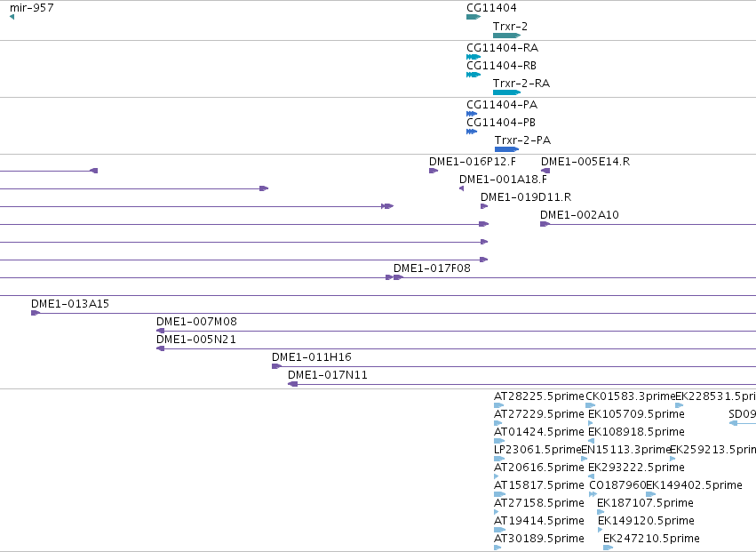Screen dimensions: 756x552
Task: Click the AT27158.5prime EST label
Action: tap(539, 504)
